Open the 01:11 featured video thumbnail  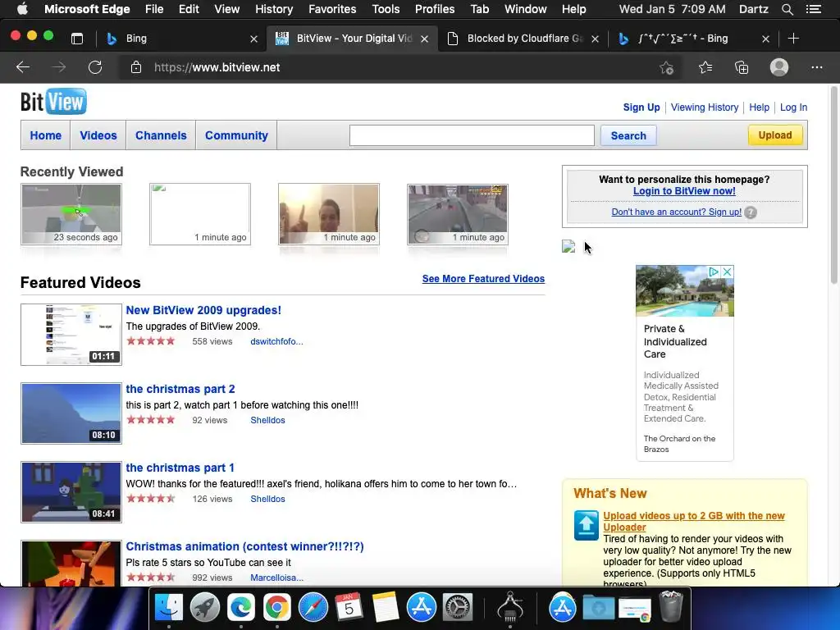click(71, 335)
